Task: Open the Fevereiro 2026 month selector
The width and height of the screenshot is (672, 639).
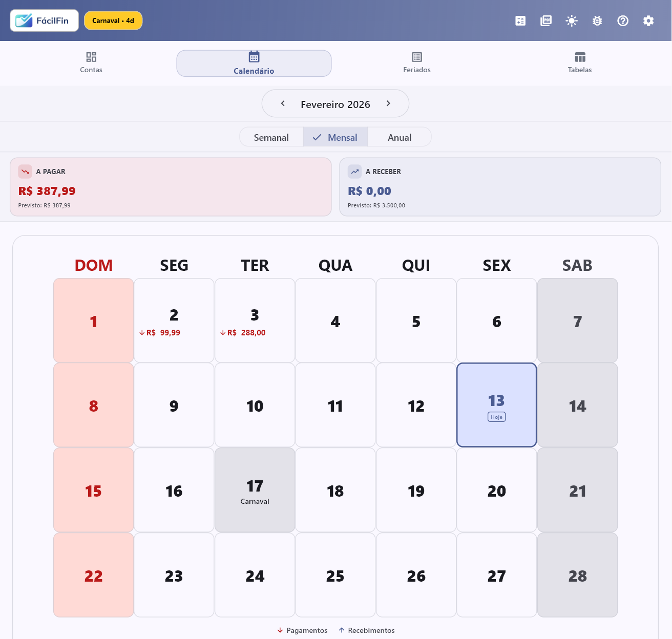Action: coord(335,104)
